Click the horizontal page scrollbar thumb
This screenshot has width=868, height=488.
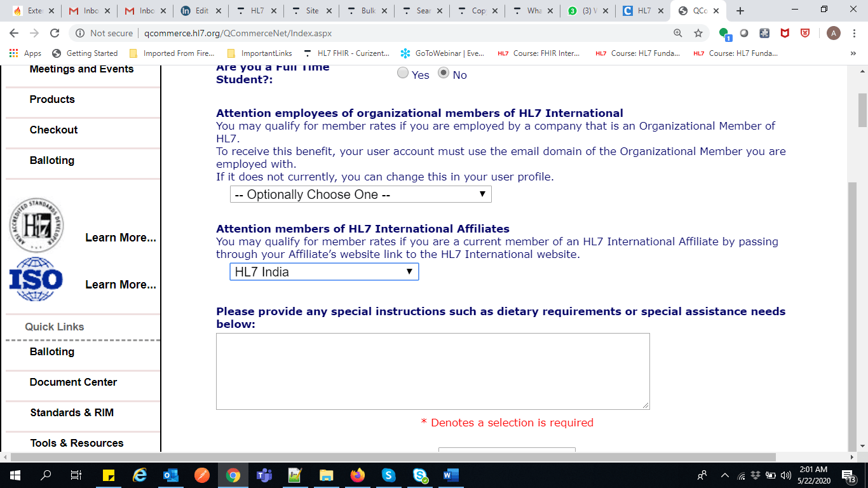pos(393,457)
